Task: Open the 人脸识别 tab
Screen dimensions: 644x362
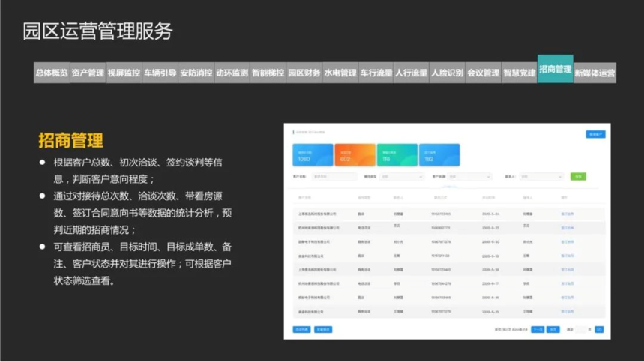Action: point(448,73)
